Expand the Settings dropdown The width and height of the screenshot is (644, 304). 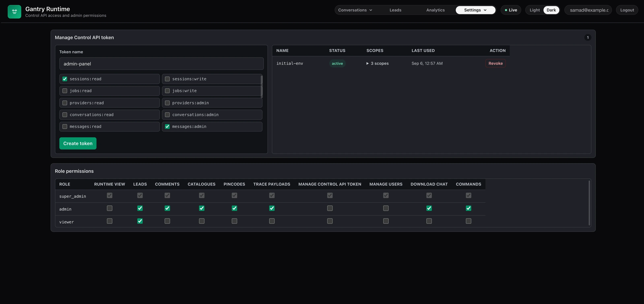[x=475, y=10]
